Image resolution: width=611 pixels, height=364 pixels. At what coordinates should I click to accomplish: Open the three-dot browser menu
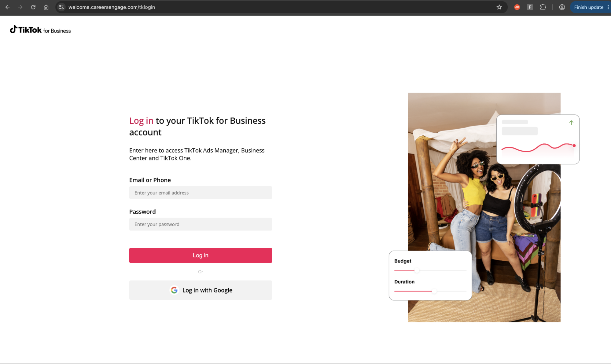click(x=608, y=7)
